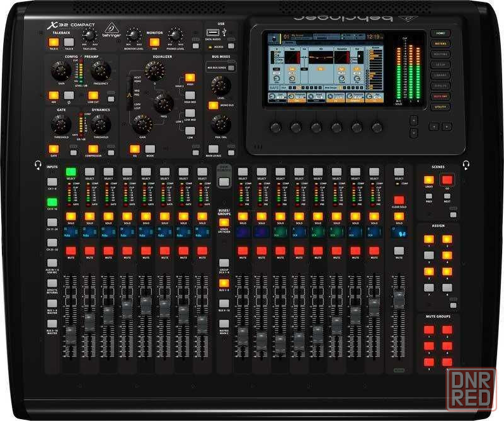Open the EFFECTS screen button

tap(440, 86)
